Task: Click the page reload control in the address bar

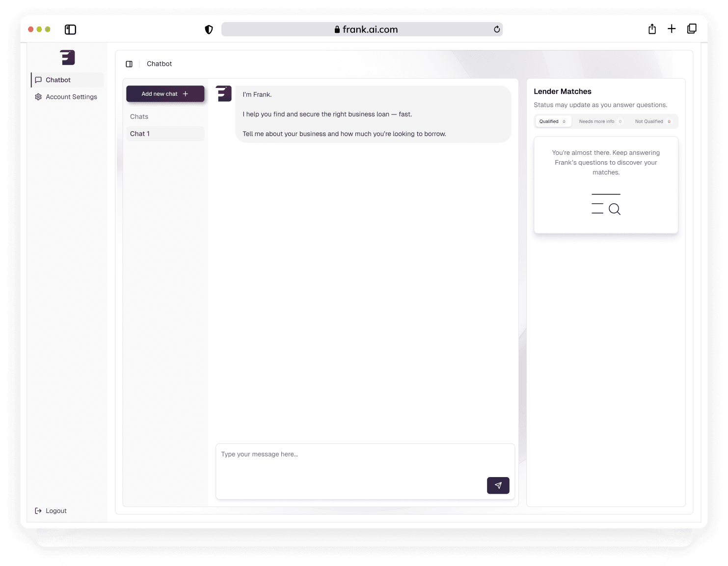Action: coord(495,29)
